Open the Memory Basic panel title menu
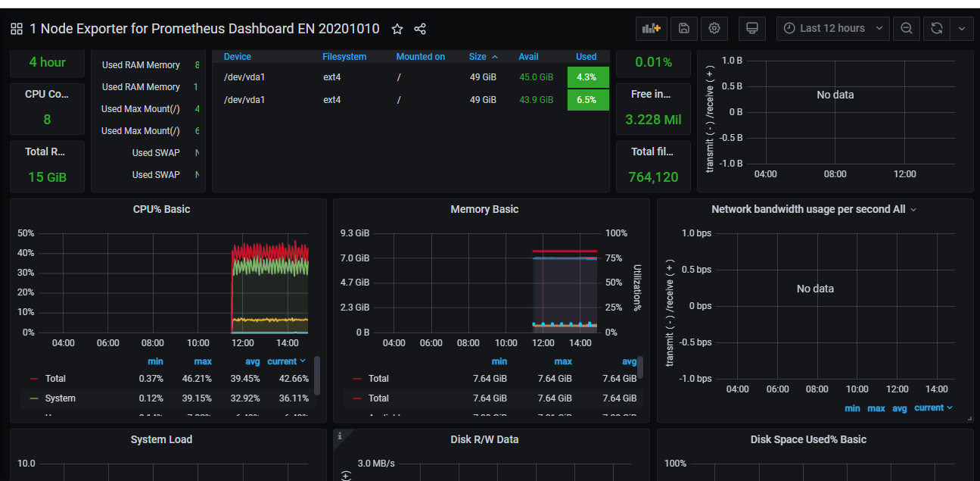Screen dimensions: 980x481 484,209
